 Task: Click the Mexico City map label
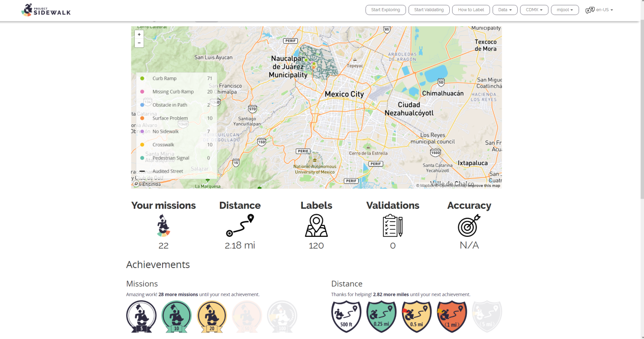coord(344,94)
